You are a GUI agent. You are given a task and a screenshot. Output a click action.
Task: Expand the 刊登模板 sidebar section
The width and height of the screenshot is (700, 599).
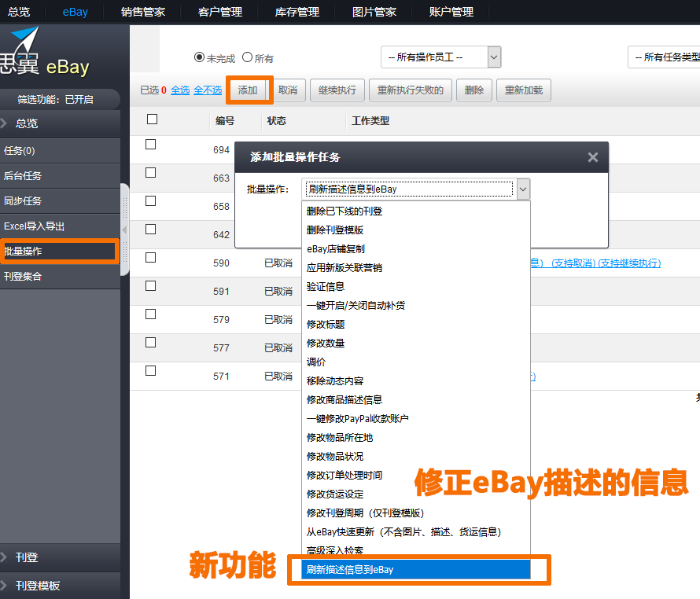coord(60,586)
